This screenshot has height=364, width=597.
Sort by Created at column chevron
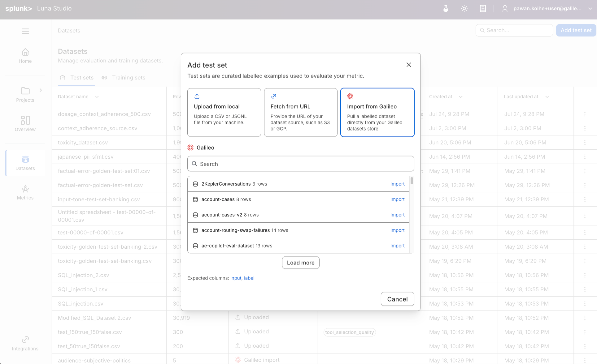click(461, 97)
